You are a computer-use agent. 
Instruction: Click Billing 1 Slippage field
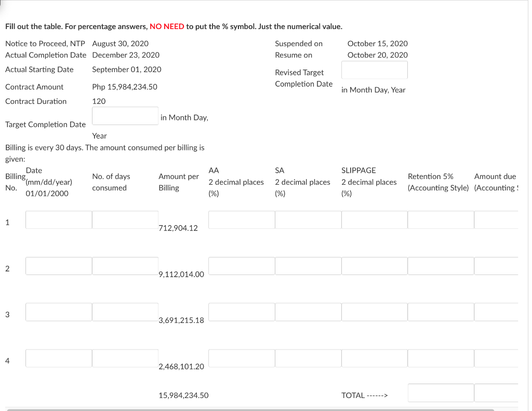(x=374, y=220)
